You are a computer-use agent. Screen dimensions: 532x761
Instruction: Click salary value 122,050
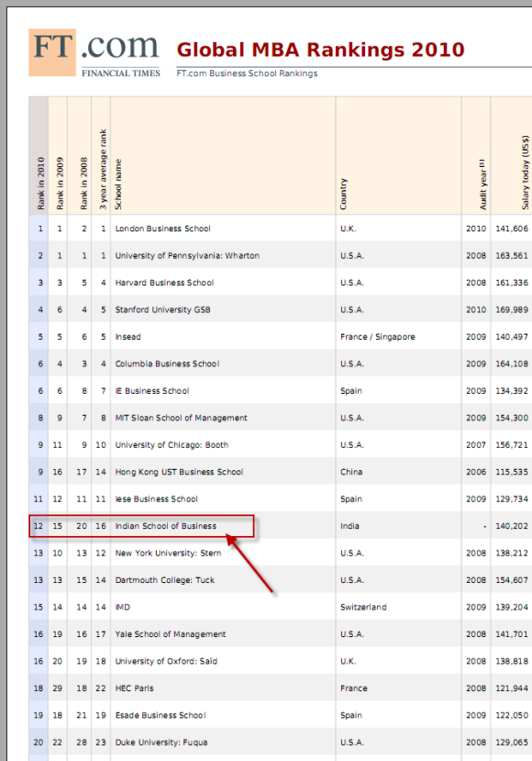tap(512, 715)
